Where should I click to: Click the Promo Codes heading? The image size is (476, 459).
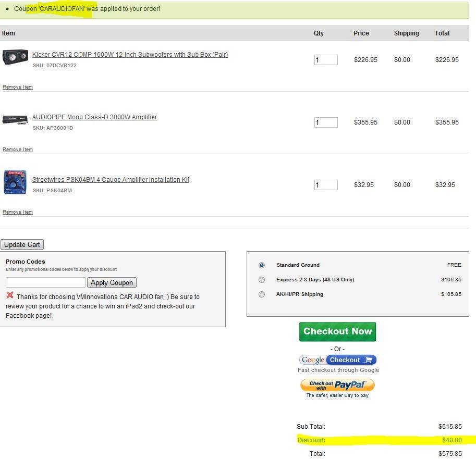click(x=25, y=262)
